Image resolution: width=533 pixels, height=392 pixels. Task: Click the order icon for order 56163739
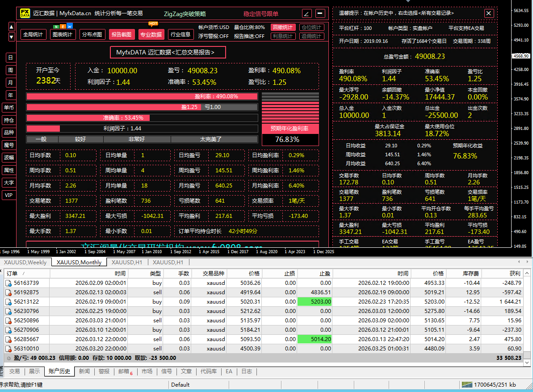[x=8, y=283]
